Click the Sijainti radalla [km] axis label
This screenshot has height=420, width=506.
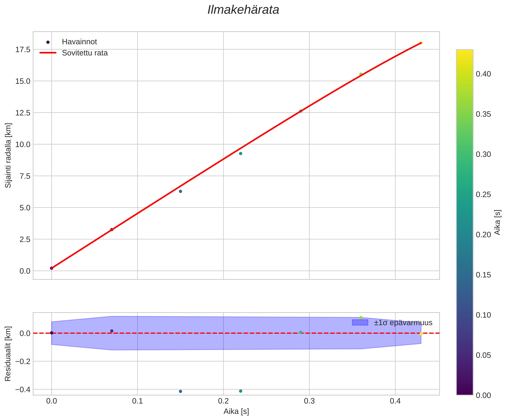[8, 156]
